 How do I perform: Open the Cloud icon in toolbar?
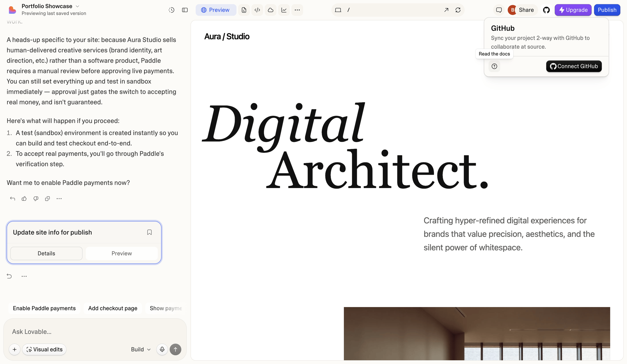271,10
